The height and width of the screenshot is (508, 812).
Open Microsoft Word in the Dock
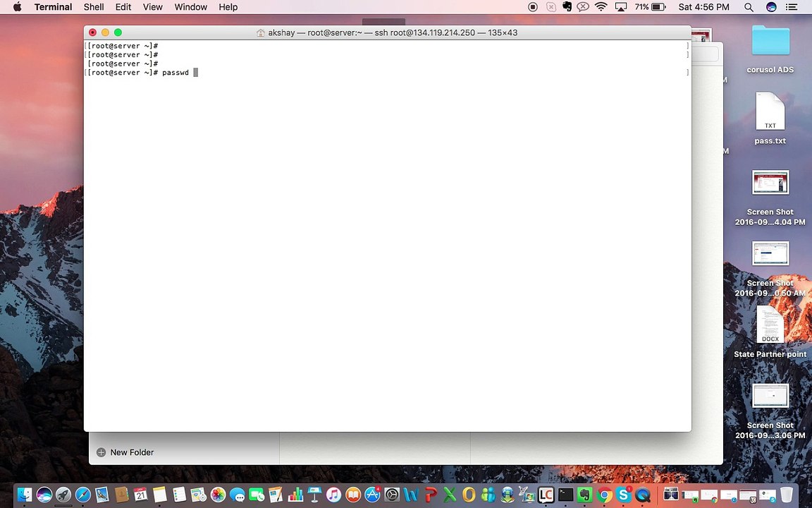(411, 495)
